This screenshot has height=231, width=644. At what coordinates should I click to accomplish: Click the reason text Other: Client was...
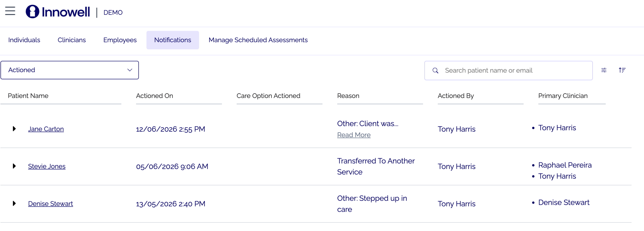(368, 124)
